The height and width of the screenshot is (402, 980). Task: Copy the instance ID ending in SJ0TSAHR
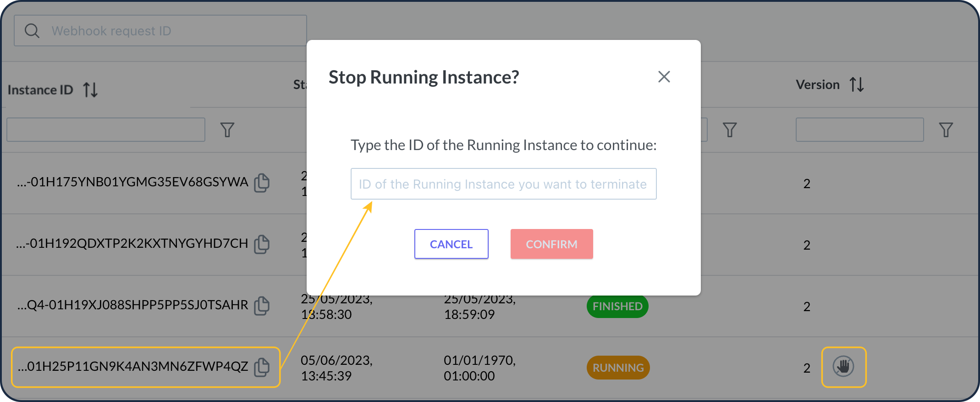[x=262, y=306]
